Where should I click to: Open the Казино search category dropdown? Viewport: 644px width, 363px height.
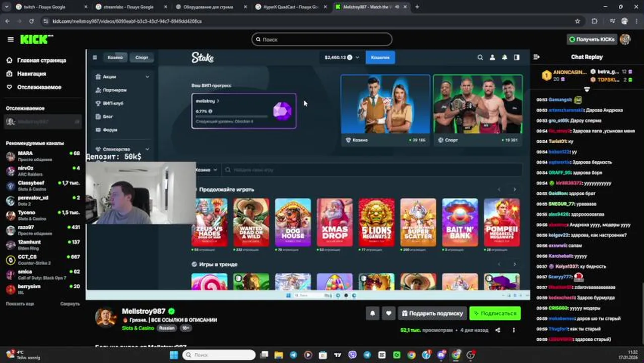point(207,170)
